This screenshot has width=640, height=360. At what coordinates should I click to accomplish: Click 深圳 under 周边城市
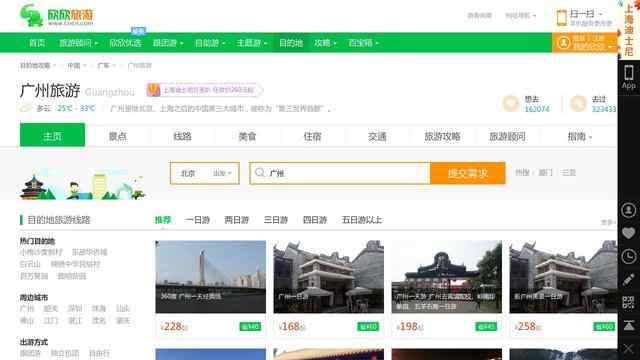point(75,308)
